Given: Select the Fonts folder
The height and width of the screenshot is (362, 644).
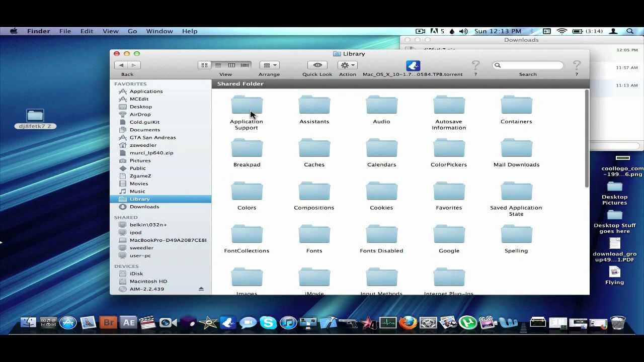Looking at the screenshot, I should coord(314,239).
